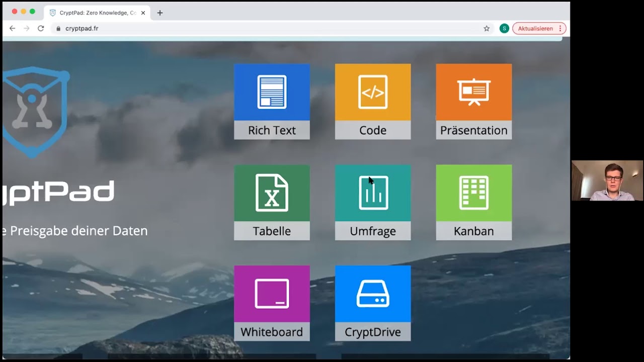Click the Kanban label
This screenshot has height=362, width=644.
tap(474, 231)
